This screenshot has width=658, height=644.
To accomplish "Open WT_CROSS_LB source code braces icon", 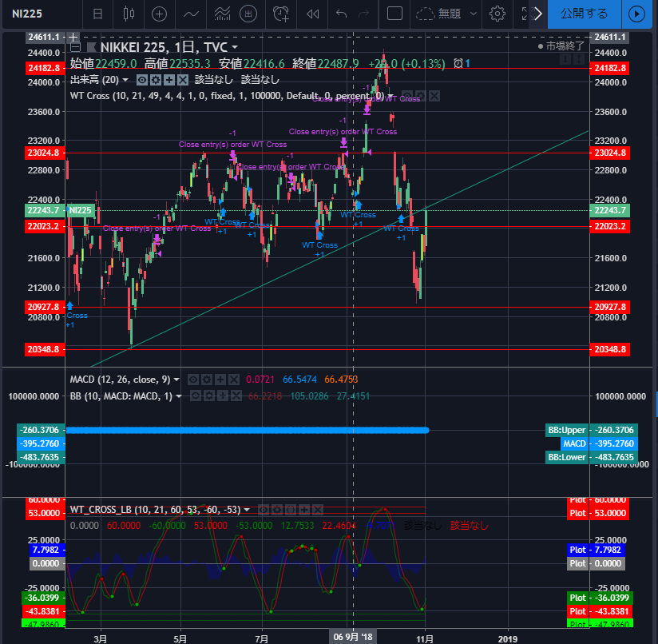I will click(x=291, y=510).
